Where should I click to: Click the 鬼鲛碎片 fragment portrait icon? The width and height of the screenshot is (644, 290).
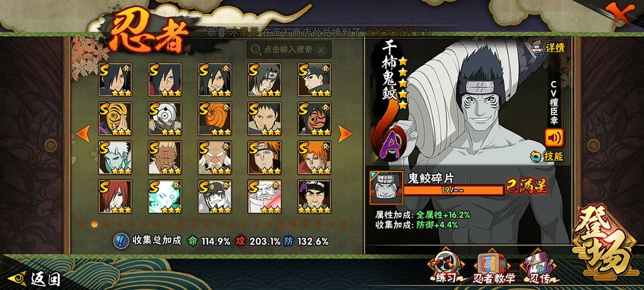[386, 188]
